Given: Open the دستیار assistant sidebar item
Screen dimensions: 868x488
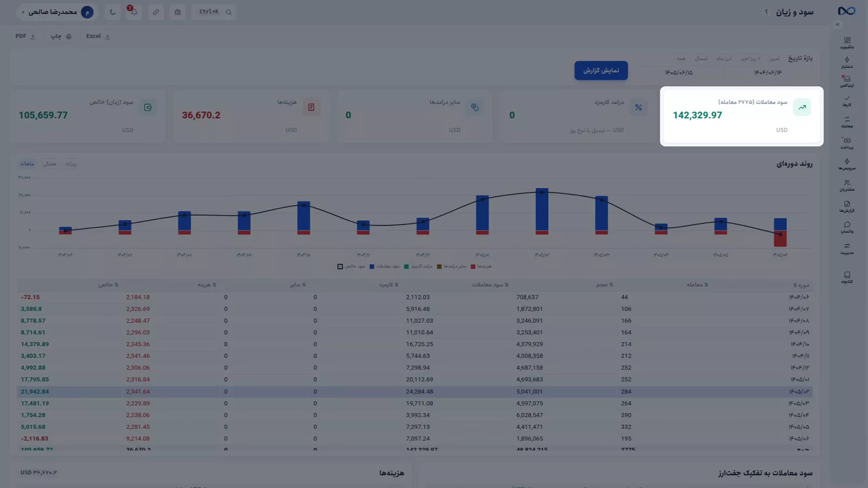Looking at the screenshot, I should pyautogui.click(x=847, y=62).
